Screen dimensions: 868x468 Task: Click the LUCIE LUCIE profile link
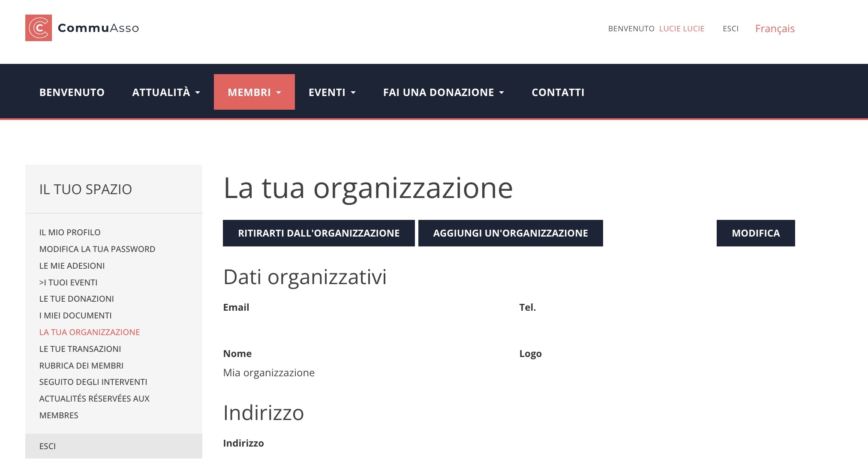coord(682,28)
